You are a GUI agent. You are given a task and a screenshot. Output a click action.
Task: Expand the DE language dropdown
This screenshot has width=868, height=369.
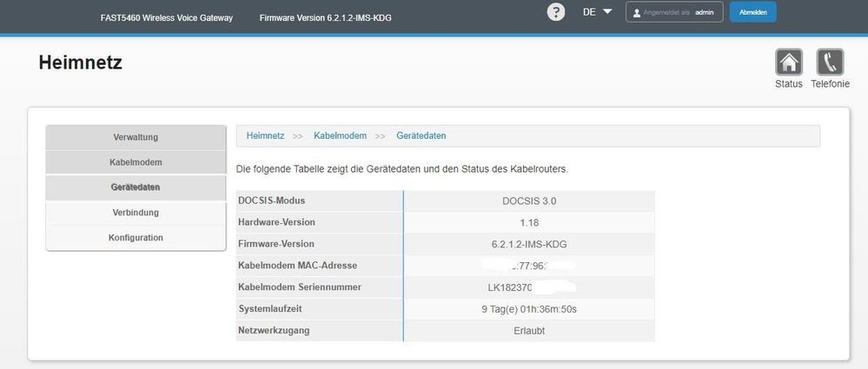[597, 11]
